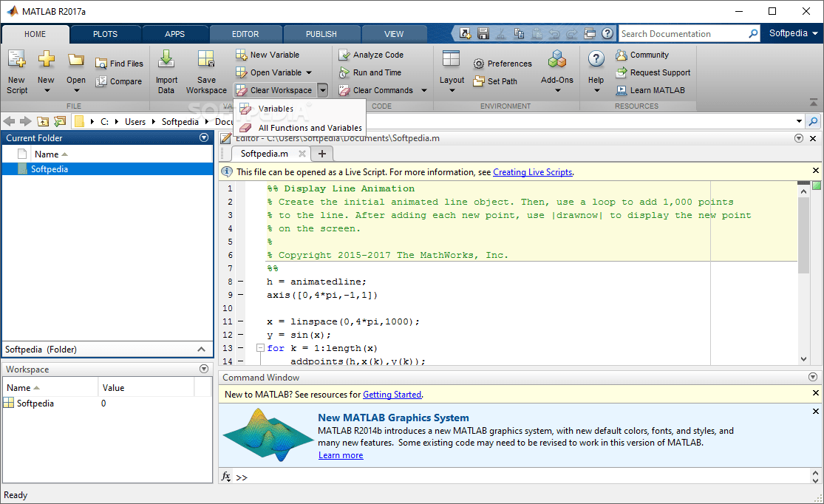Click Open Variable
The image size is (824, 504).
click(268, 72)
